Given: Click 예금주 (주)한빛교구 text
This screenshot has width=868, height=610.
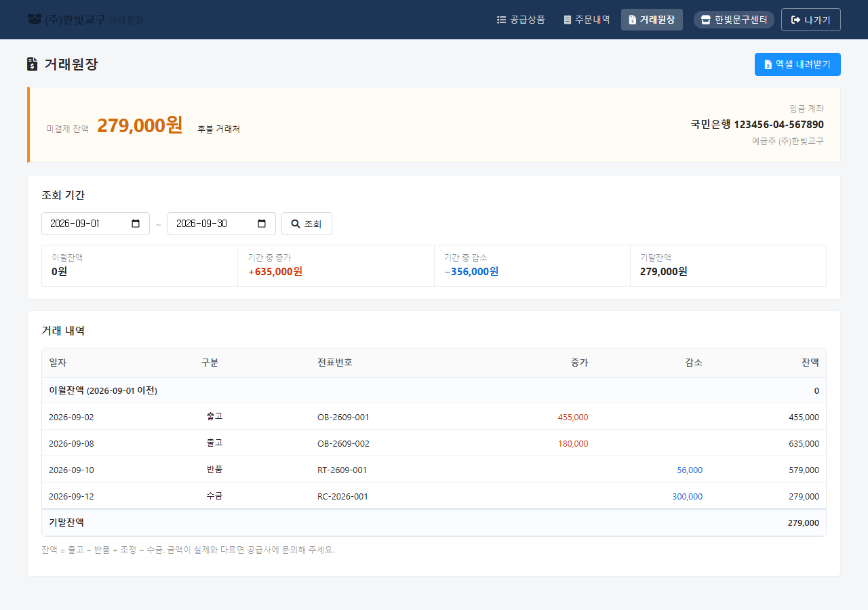Looking at the screenshot, I should click(788, 142).
